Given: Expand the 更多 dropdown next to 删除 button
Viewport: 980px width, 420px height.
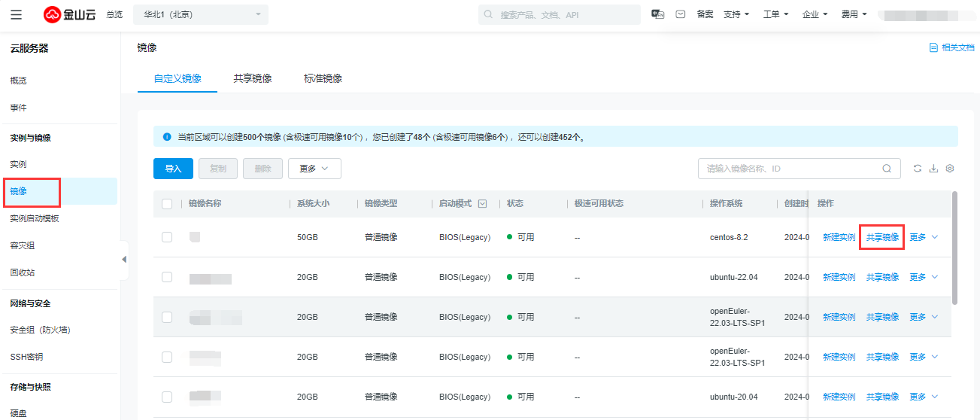Looking at the screenshot, I should (x=314, y=169).
